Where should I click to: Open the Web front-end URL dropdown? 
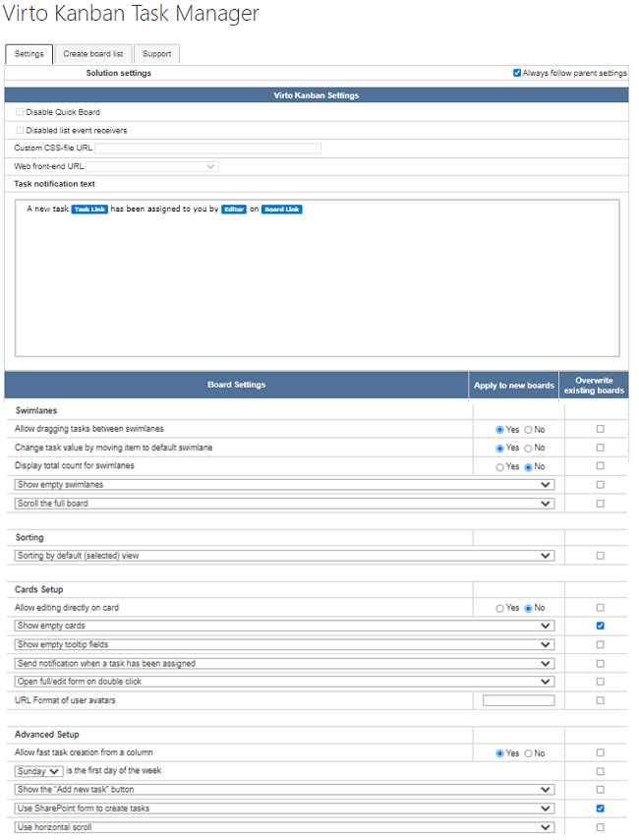[152, 166]
